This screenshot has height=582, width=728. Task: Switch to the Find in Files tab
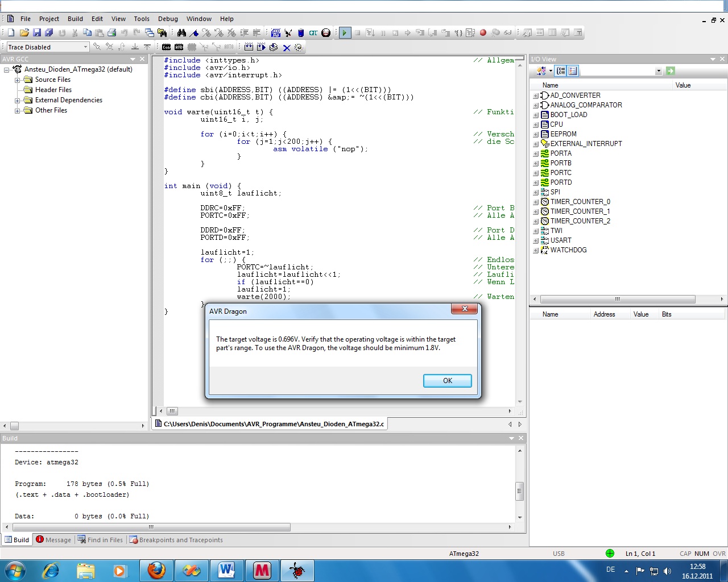(x=100, y=540)
